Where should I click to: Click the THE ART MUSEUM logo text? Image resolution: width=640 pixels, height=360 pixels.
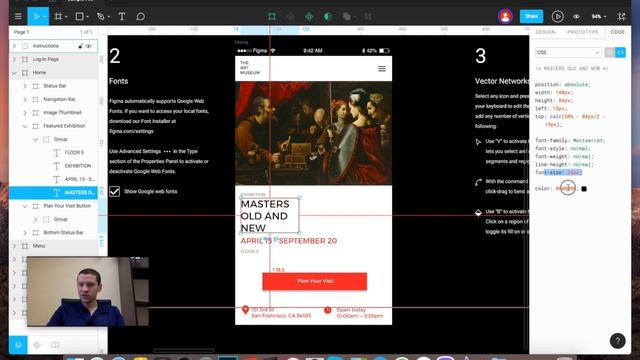(250, 68)
